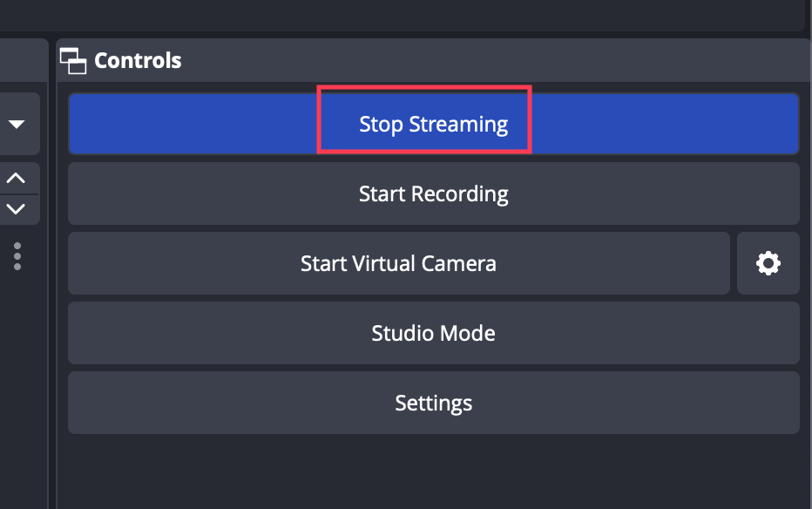
Task: Open more options via the three dots
Action: 17,256
